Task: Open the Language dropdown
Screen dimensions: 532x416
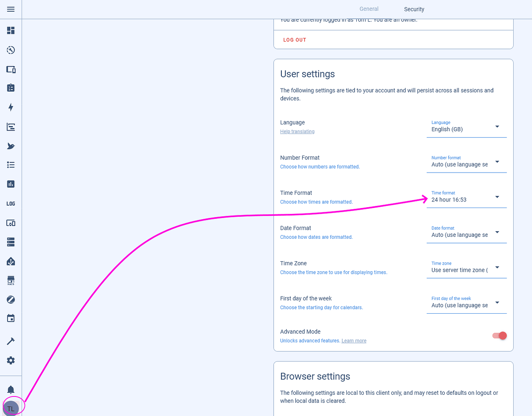Action: click(466, 128)
